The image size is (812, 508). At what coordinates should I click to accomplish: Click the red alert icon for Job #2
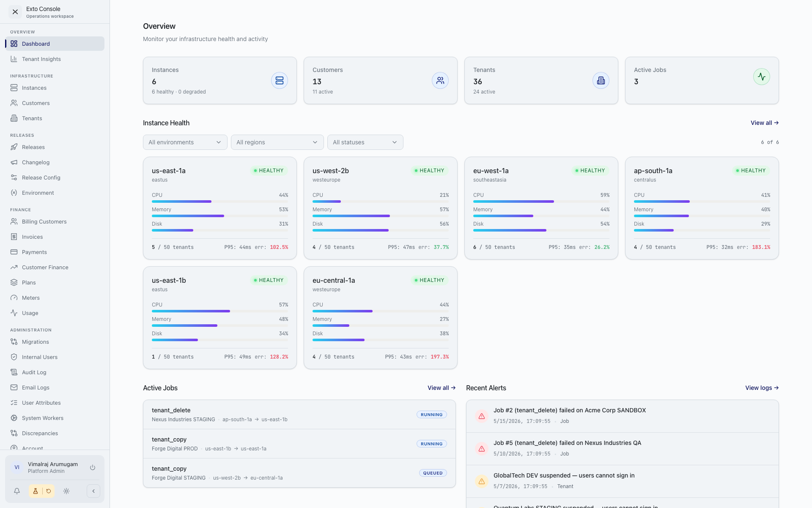pyautogui.click(x=482, y=416)
